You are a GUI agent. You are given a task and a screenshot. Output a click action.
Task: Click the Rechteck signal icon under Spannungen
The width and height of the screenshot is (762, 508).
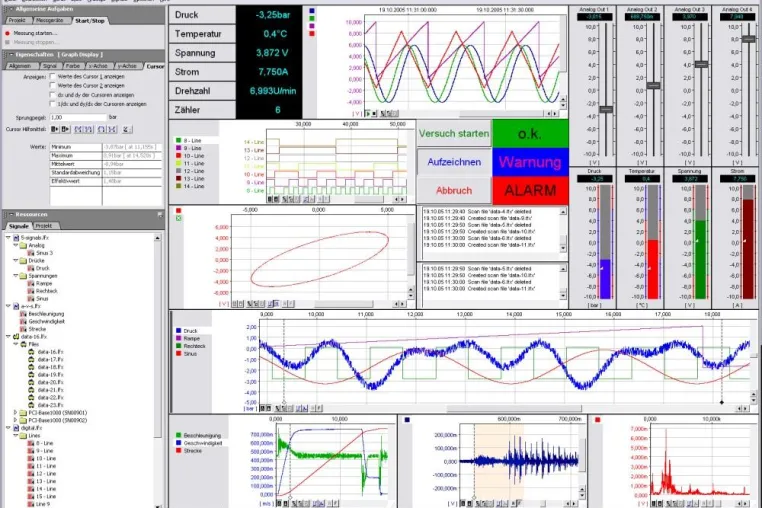coord(30,291)
